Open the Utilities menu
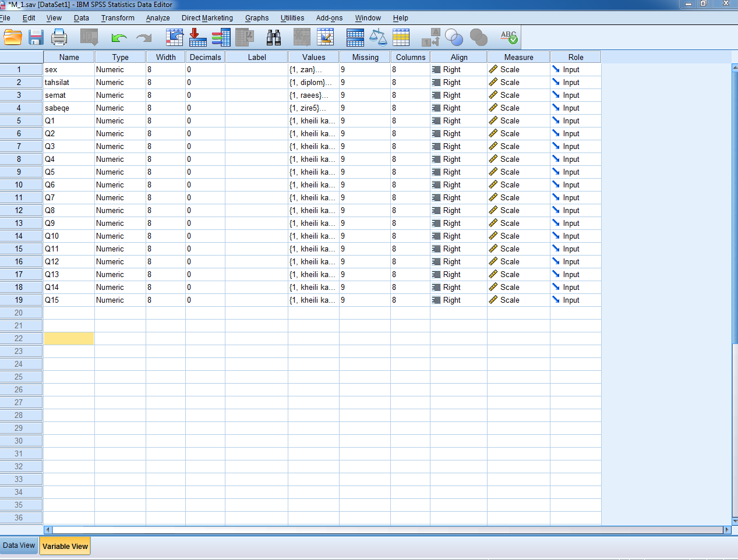The image size is (738, 560). tap(292, 18)
